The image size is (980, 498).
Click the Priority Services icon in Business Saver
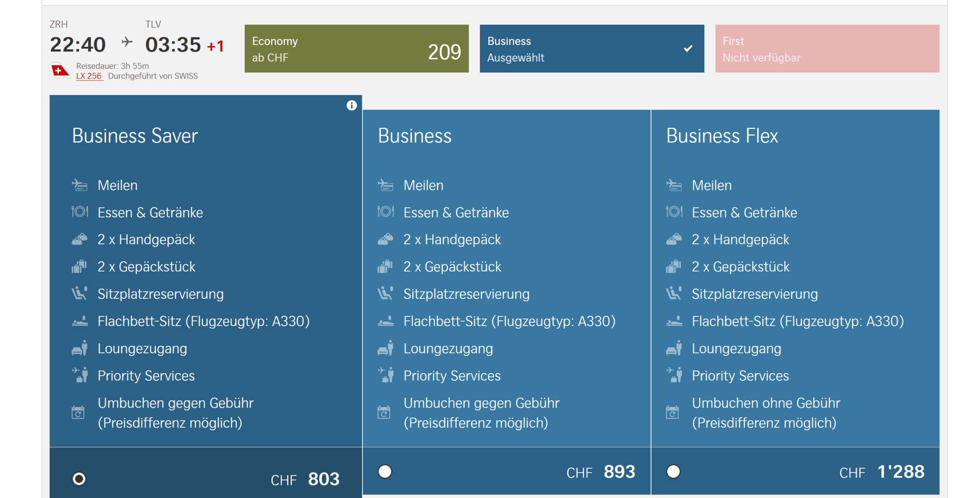point(79,375)
